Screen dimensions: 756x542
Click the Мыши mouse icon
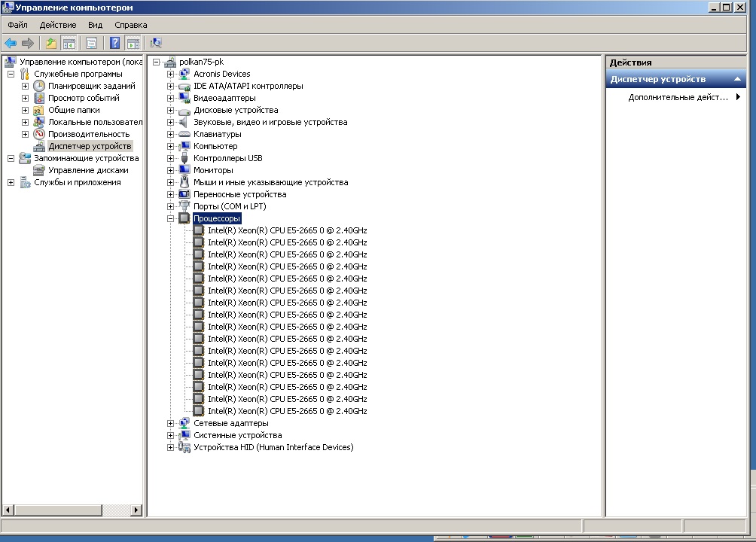[184, 182]
